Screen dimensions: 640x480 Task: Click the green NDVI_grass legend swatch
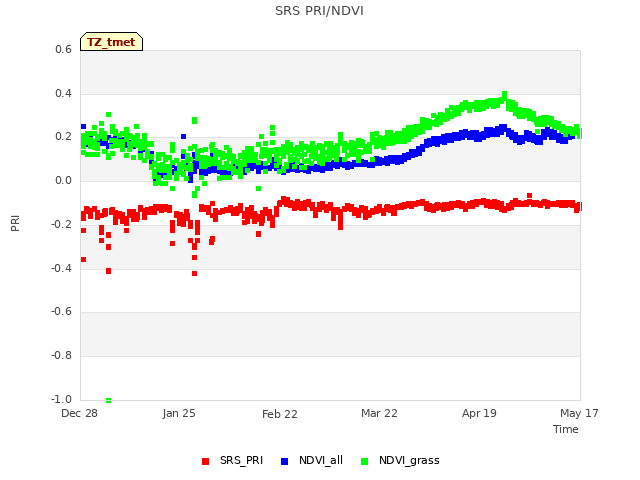(364, 461)
